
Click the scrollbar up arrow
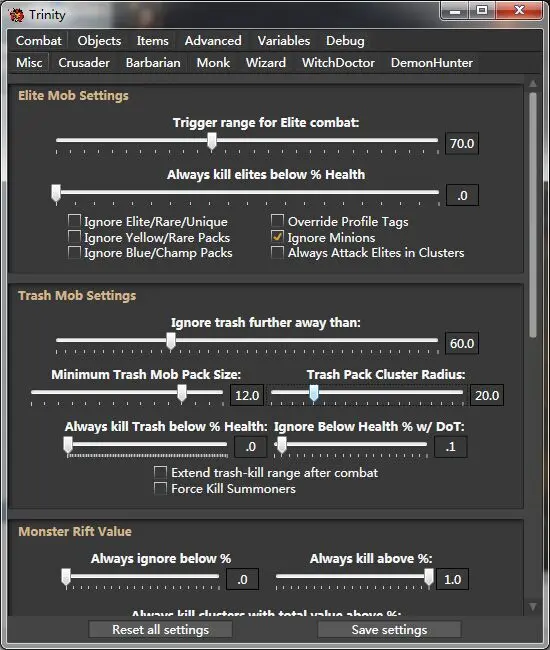(533, 84)
